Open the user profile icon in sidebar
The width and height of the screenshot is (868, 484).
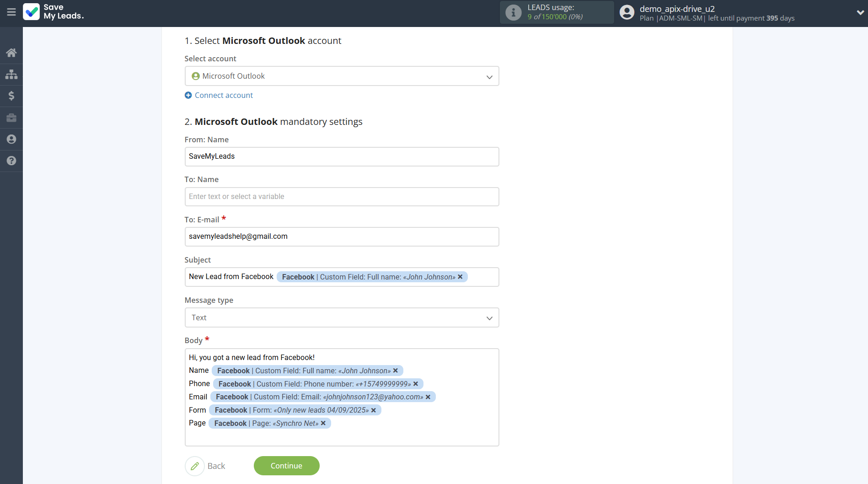click(x=11, y=139)
